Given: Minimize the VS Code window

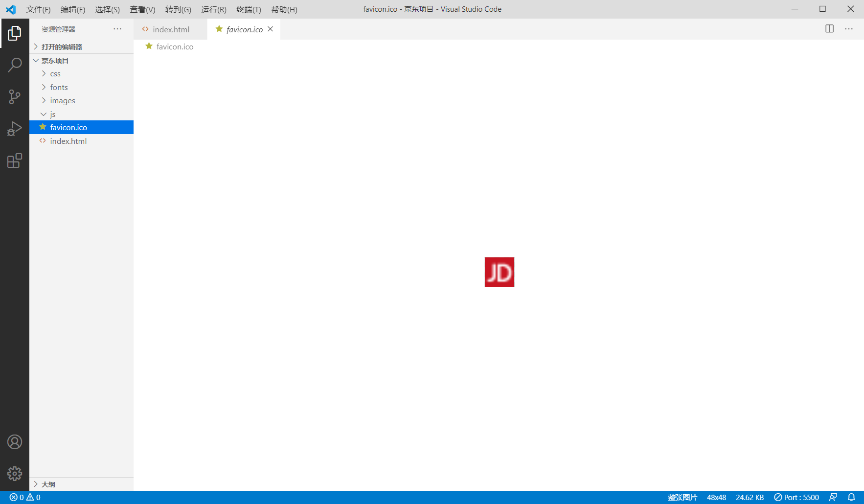Looking at the screenshot, I should point(795,9).
